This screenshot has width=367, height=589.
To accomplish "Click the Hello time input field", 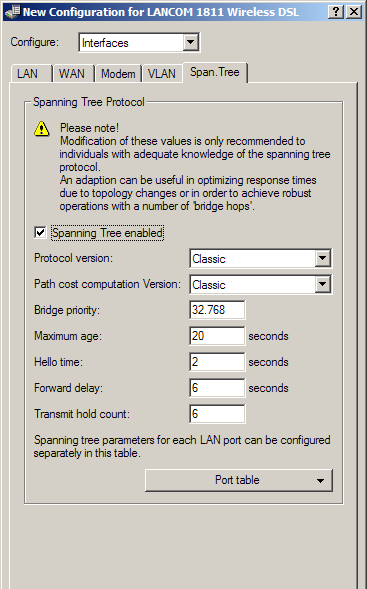I will 217,362.
